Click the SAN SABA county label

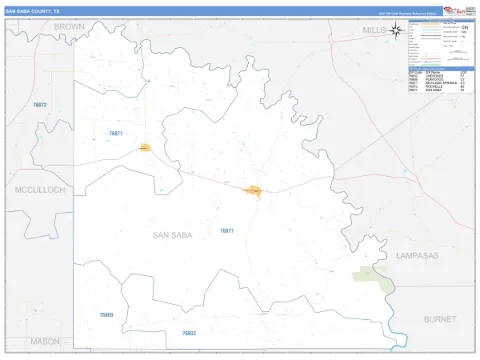pyautogui.click(x=172, y=235)
